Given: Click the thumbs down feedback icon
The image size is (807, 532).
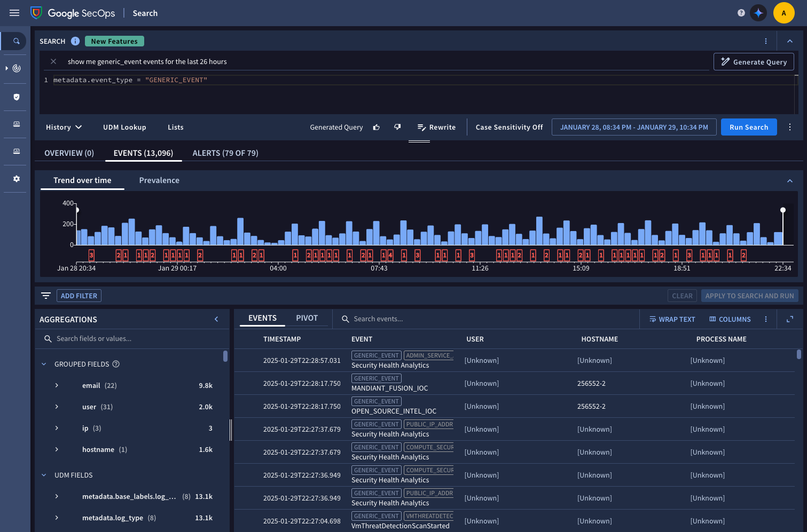Looking at the screenshot, I should [x=397, y=127].
